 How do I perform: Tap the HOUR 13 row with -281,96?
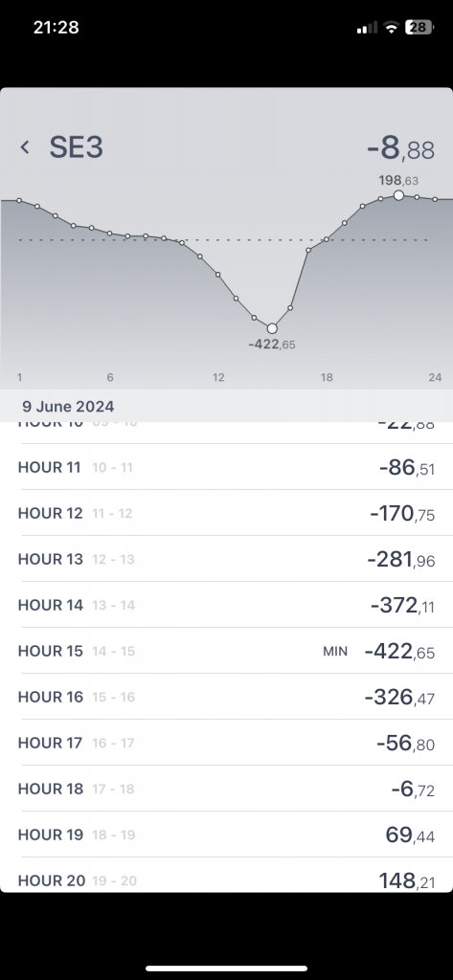point(226,559)
